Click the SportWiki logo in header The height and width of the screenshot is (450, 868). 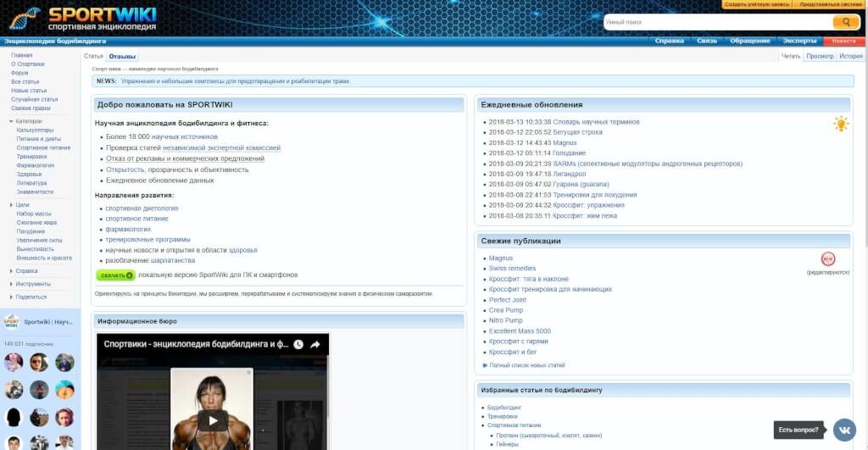pyautogui.click(x=83, y=19)
